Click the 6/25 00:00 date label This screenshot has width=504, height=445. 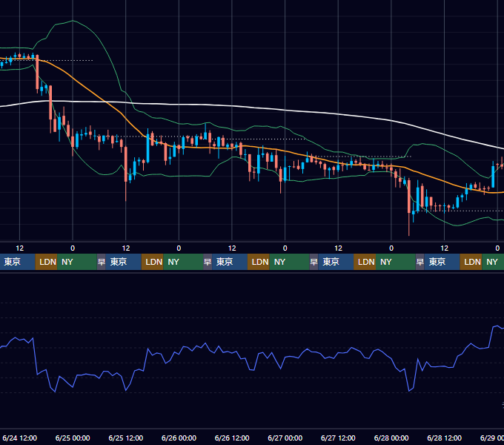(x=73, y=438)
